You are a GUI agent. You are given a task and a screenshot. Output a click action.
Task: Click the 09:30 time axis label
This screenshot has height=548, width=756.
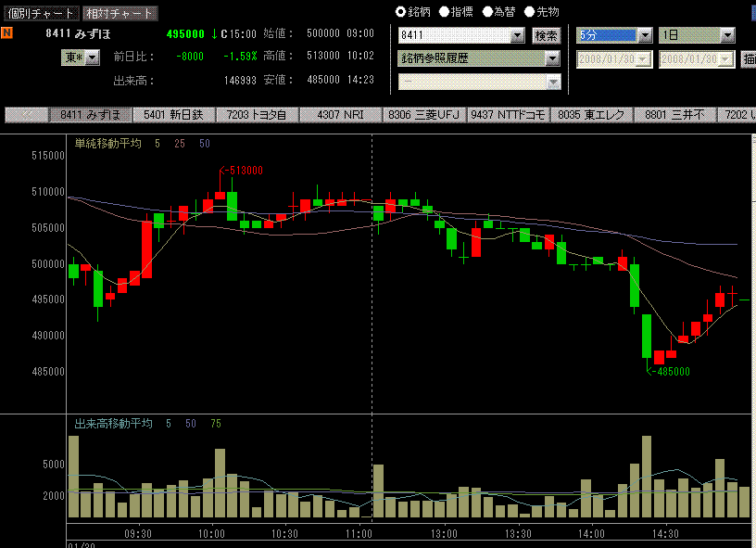pos(138,534)
